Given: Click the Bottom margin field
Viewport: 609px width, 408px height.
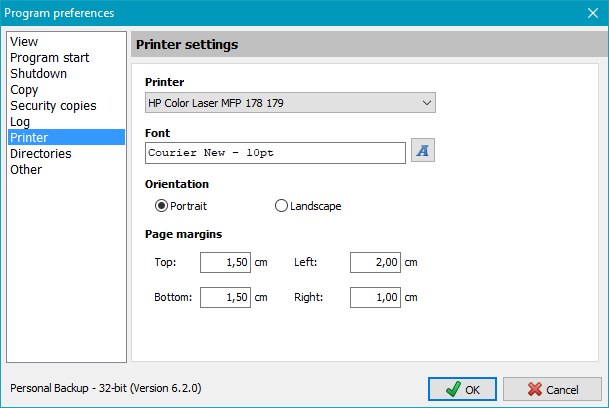Looking at the screenshot, I should coord(225,297).
